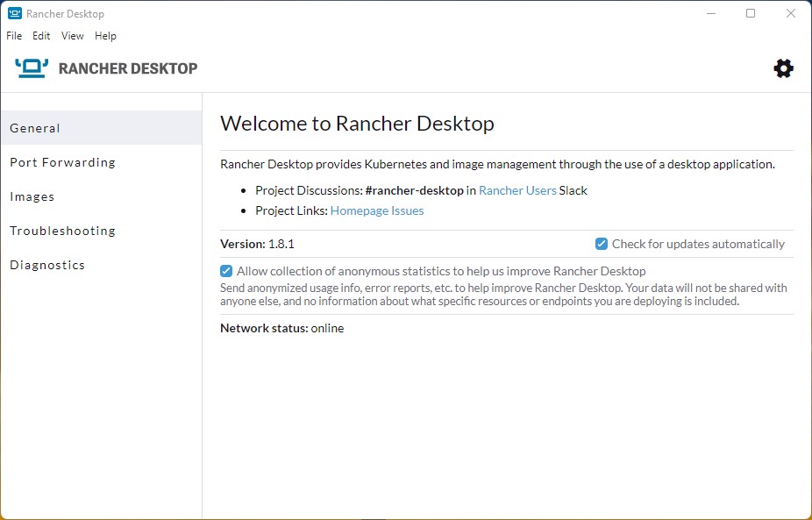
Task: Click the Rancher Desktop header logo
Action: pos(106,68)
